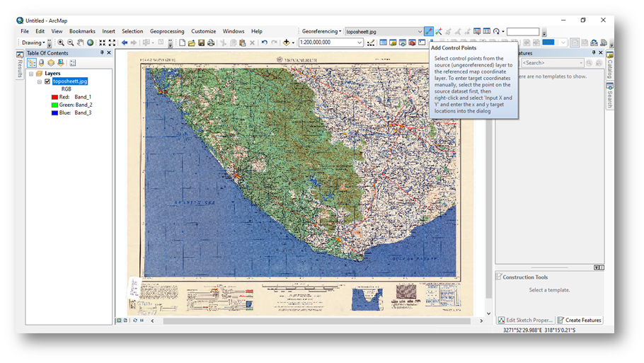644x363 pixels.
Task: Switch to Edit Sketch Properties tab
Action: click(x=525, y=320)
